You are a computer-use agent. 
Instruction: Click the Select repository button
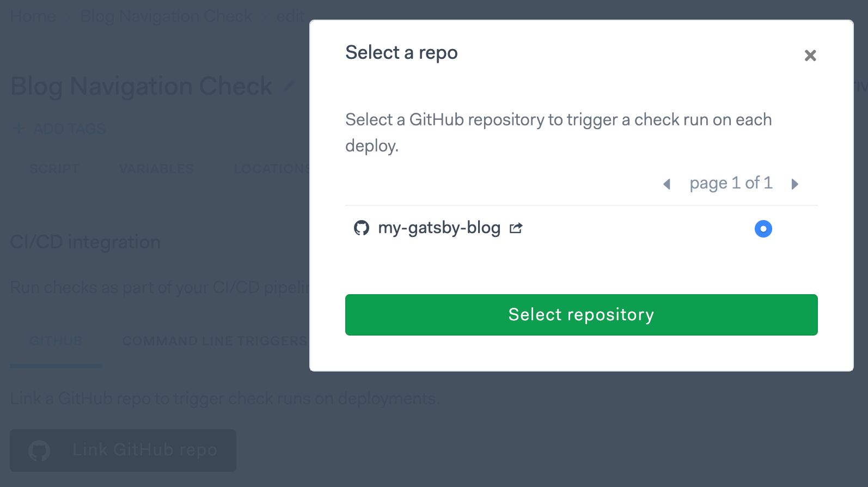580,314
